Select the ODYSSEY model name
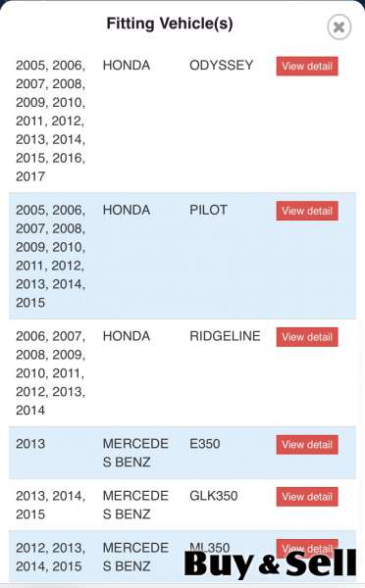 221,66
